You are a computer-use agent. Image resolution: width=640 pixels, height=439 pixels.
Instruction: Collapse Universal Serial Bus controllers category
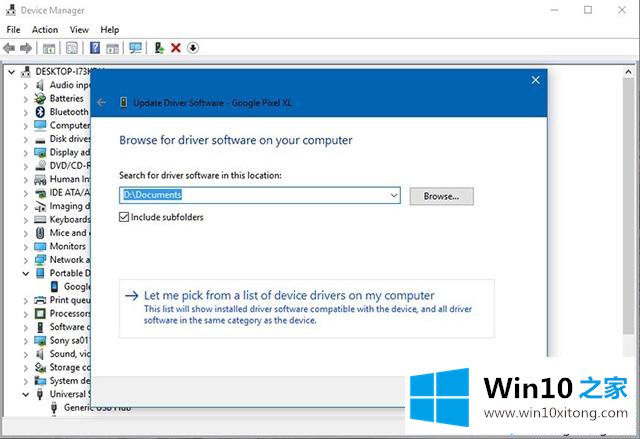[x=26, y=395]
